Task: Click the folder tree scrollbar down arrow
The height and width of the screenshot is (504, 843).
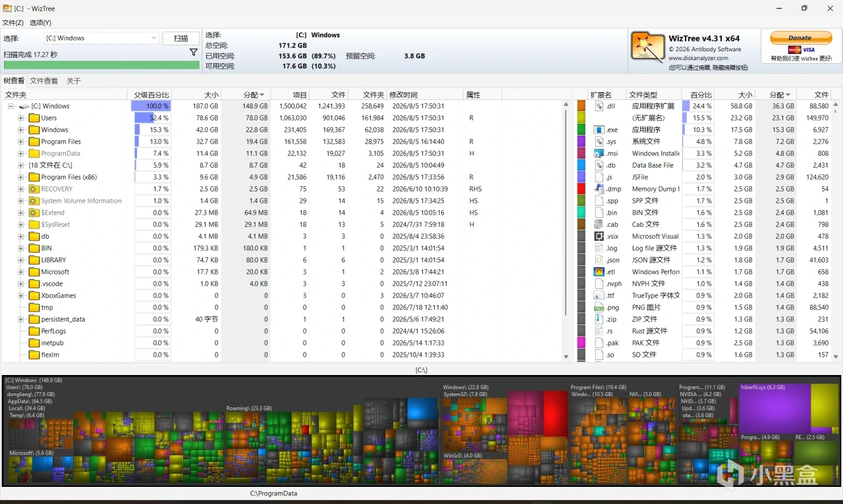Action: 566,357
